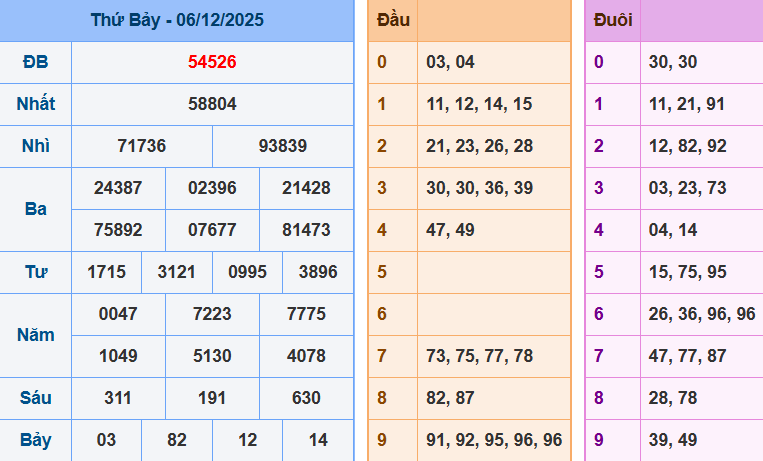Click the first prize number 58804

pos(212,104)
